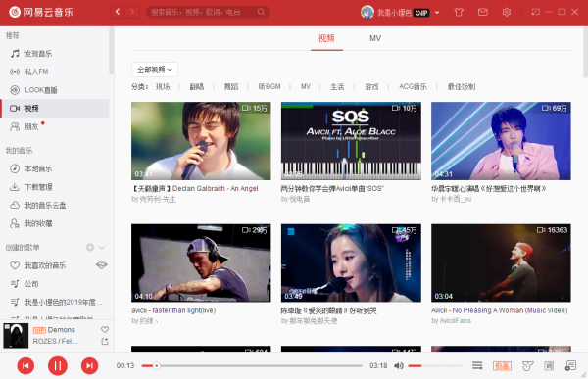Open uploader AviciiFans profile link

456,321
